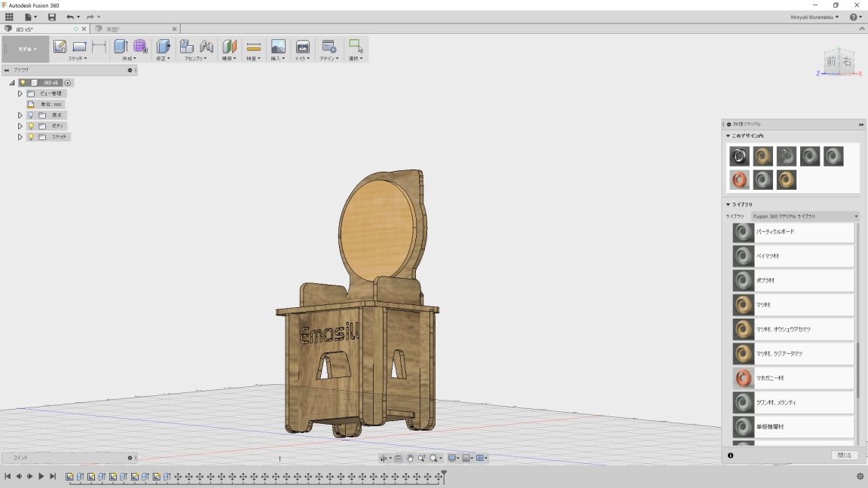This screenshot has height=488, width=868.
Task: Open the アセンブリ toolbar menu
Action: pyautogui.click(x=195, y=58)
